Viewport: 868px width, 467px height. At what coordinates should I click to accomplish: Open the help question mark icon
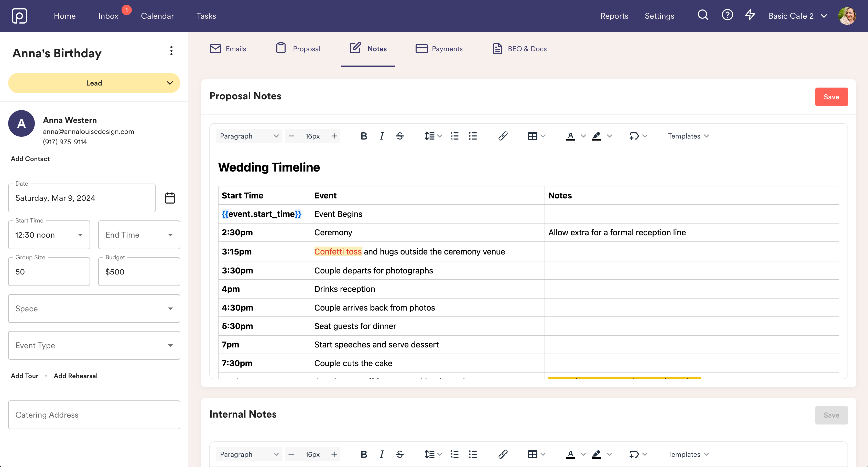[x=727, y=15]
